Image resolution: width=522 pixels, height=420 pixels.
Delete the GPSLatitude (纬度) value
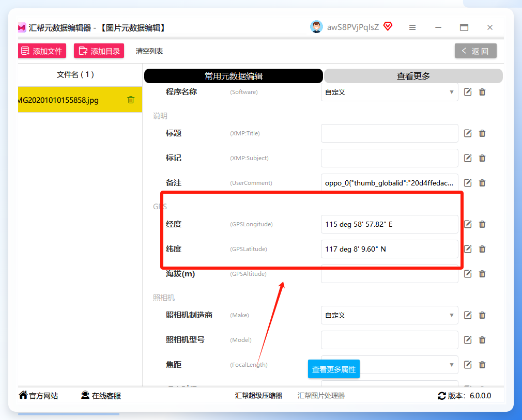[x=482, y=249]
